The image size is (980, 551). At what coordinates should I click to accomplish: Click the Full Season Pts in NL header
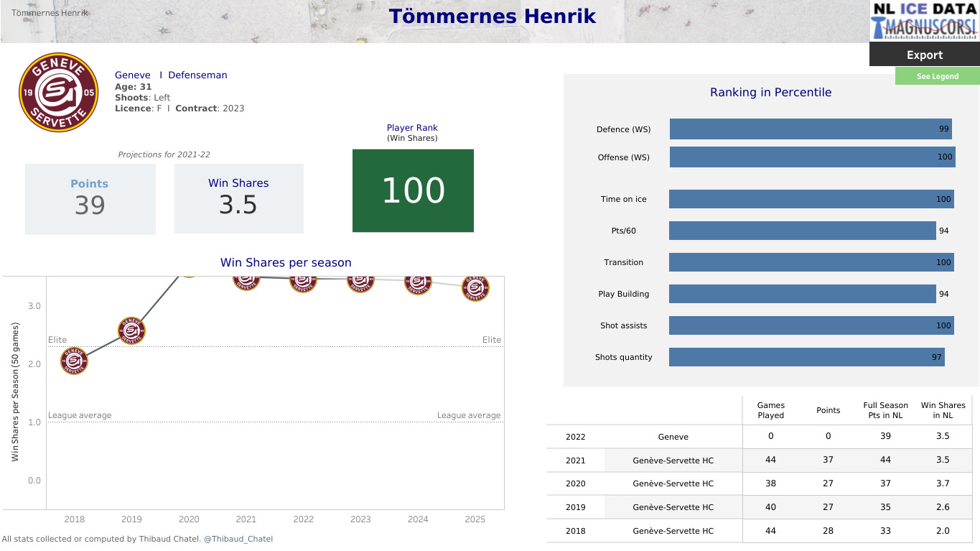tap(885, 410)
